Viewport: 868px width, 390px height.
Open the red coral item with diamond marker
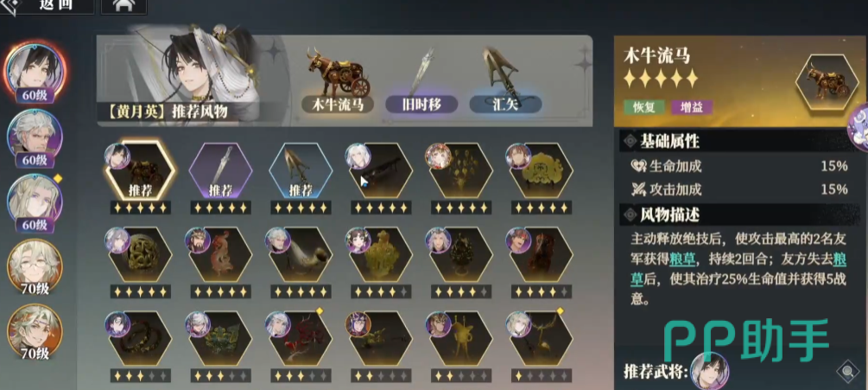[301, 338]
